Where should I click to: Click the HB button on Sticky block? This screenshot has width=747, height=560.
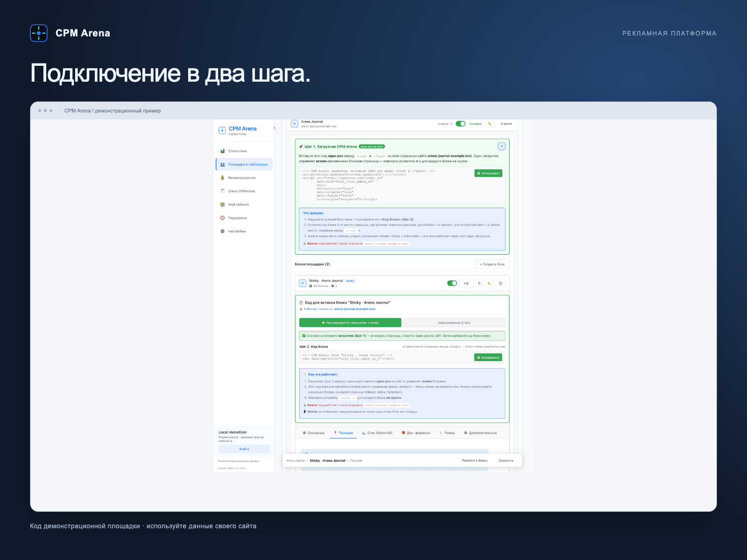[x=466, y=283]
